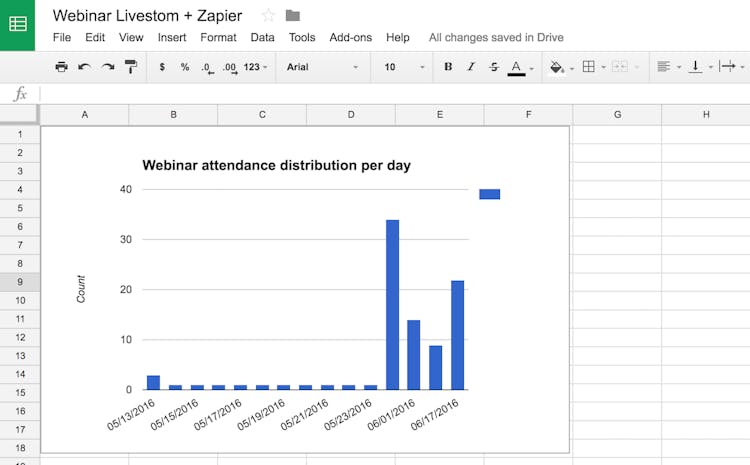Click the Redo arrow icon
The height and width of the screenshot is (465, 750).
click(x=107, y=67)
